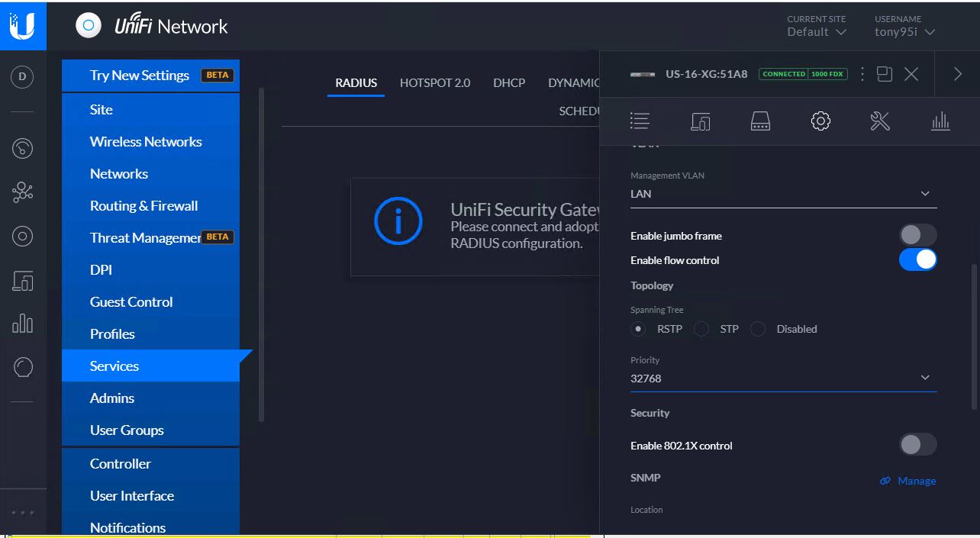This screenshot has width=980, height=538.
Task: Open Profiles settings
Action: (x=151, y=333)
